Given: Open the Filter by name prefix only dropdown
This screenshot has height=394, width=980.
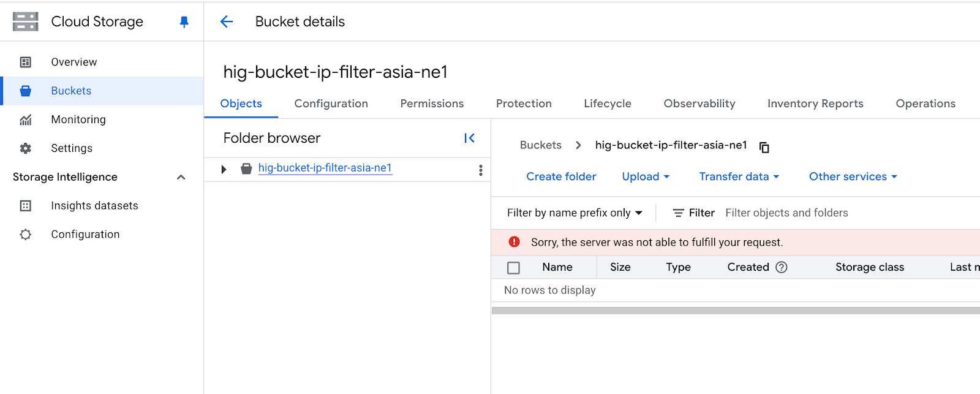Looking at the screenshot, I should pyautogui.click(x=575, y=213).
